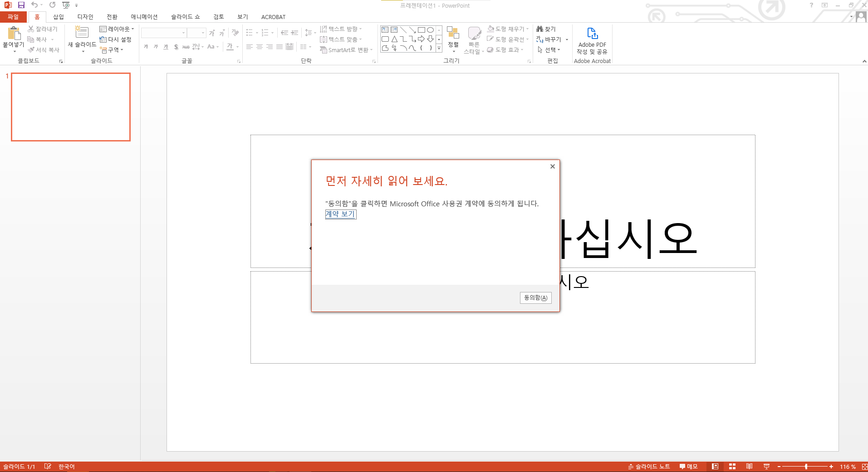The image size is (868, 472).
Task: Open the Insert (삽입) ribbon tab
Action: click(59, 17)
